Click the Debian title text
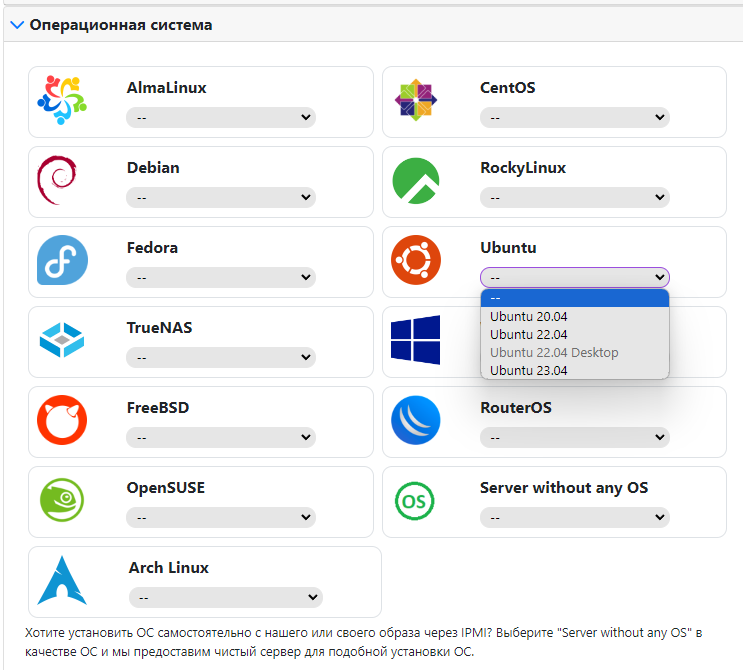743x670 pixels. [x=153, y=168]
